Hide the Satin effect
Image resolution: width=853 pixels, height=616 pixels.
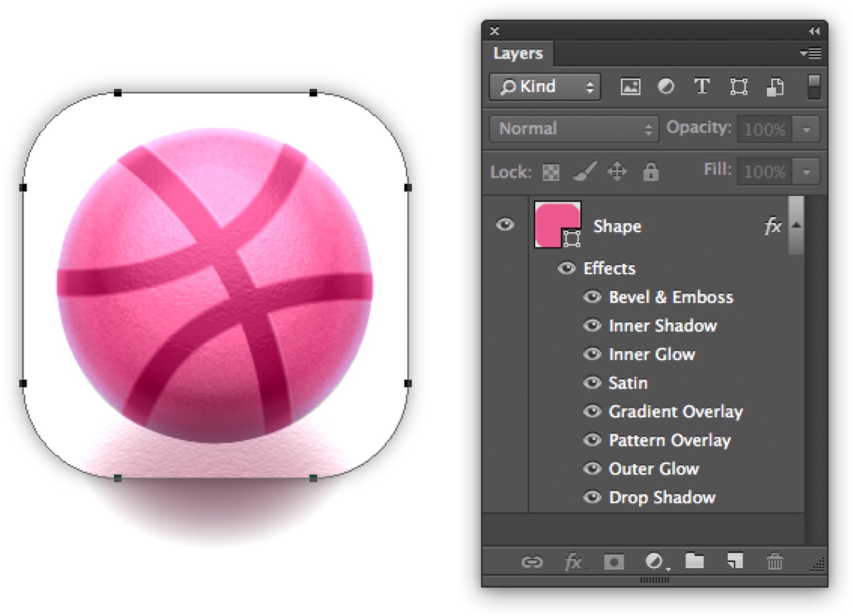(x=592, y=383)
